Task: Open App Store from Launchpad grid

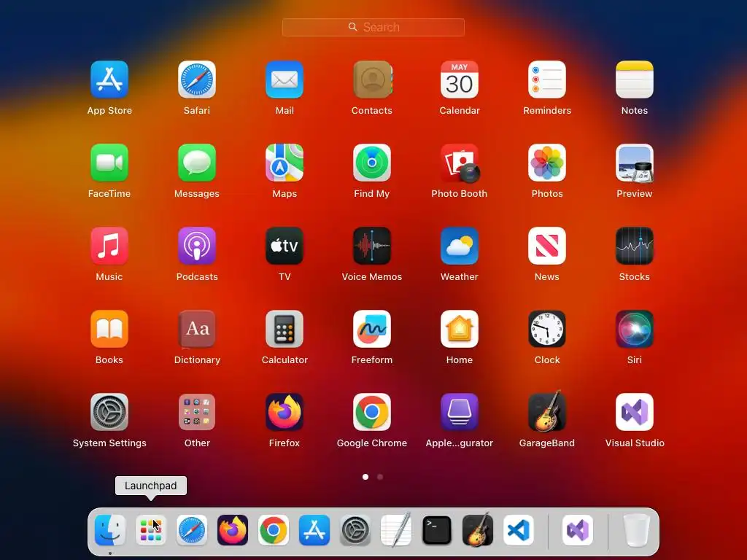Action: 109,79
